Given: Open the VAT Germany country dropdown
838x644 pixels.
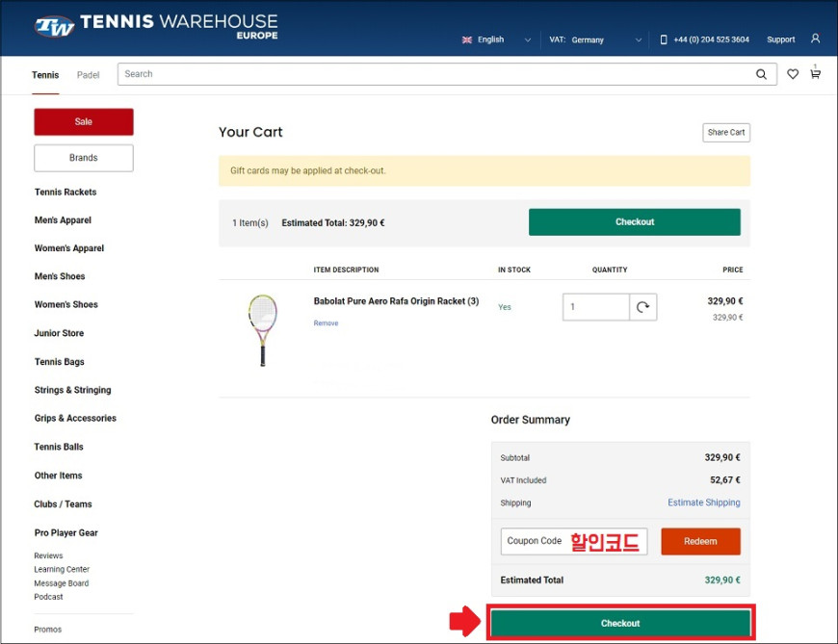Looking at the screenshot, I should click(x=595, y=39).
